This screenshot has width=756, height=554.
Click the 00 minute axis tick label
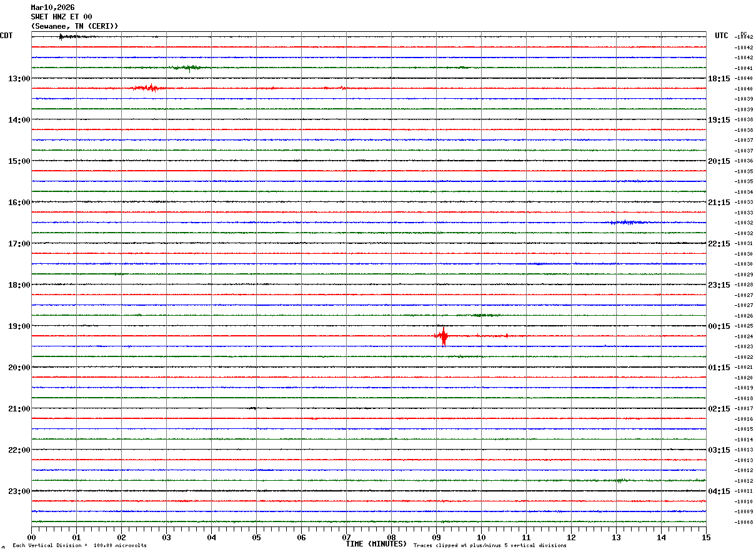tap(32, 537)
